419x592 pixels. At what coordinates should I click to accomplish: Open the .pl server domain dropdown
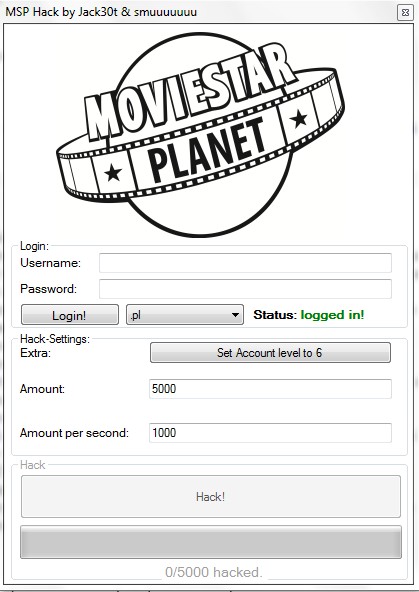pyautogui.click(x=185, y=315)
